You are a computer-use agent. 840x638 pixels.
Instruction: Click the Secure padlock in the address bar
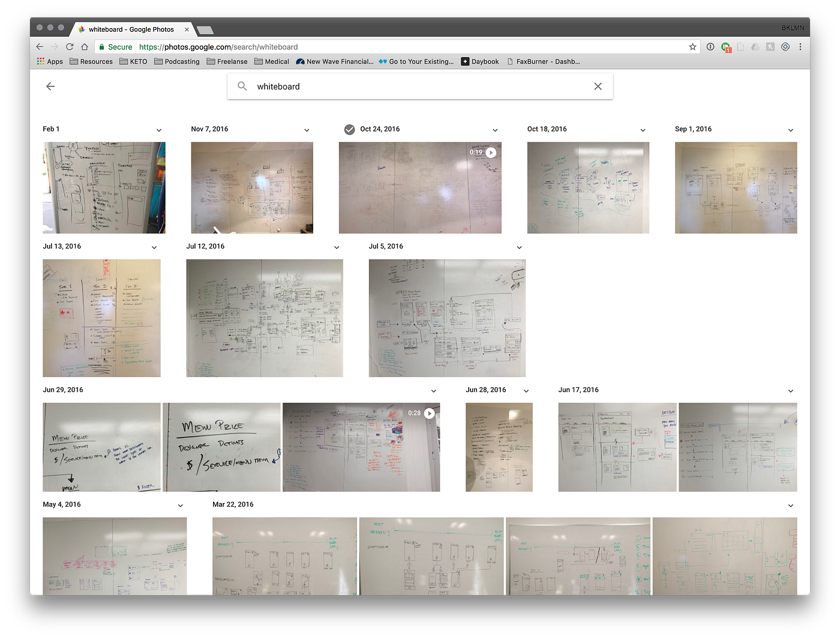pyautogui.click(x=103, y=46)
